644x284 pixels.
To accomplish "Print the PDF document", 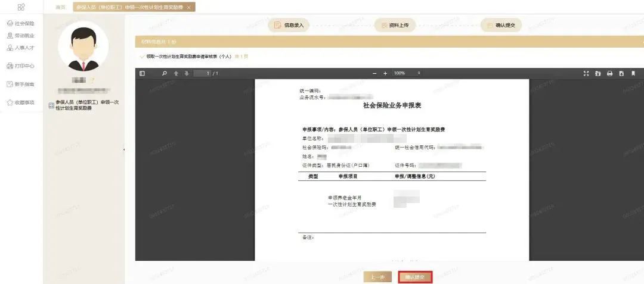I will pos(609,73).
